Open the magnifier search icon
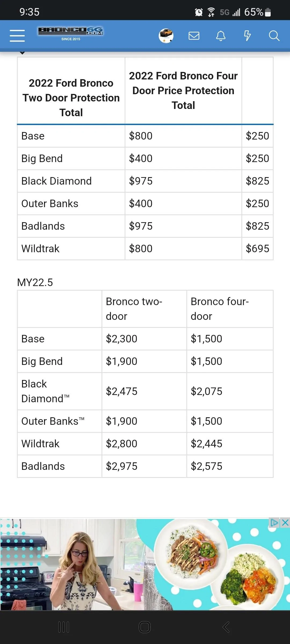 tap(274, 36)
